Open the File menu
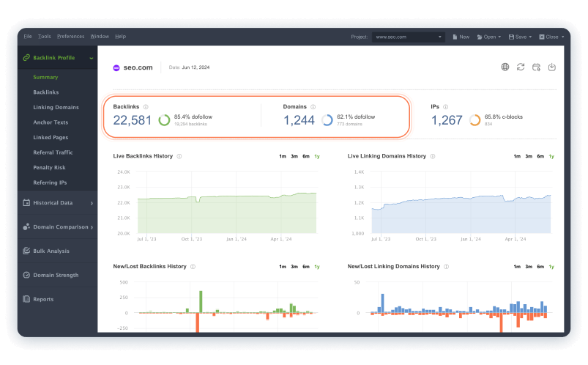588x365 pixels. pyautogui.click(x=28, y=37)
